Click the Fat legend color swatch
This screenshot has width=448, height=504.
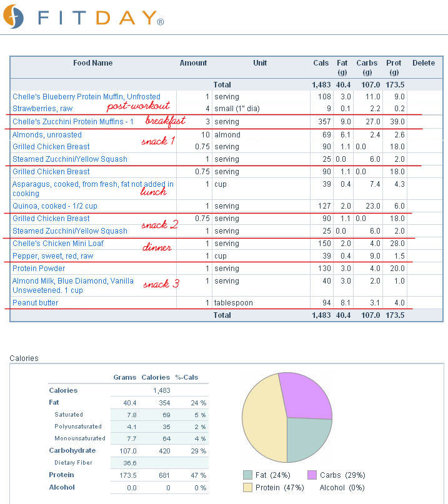tap(247, 475)
